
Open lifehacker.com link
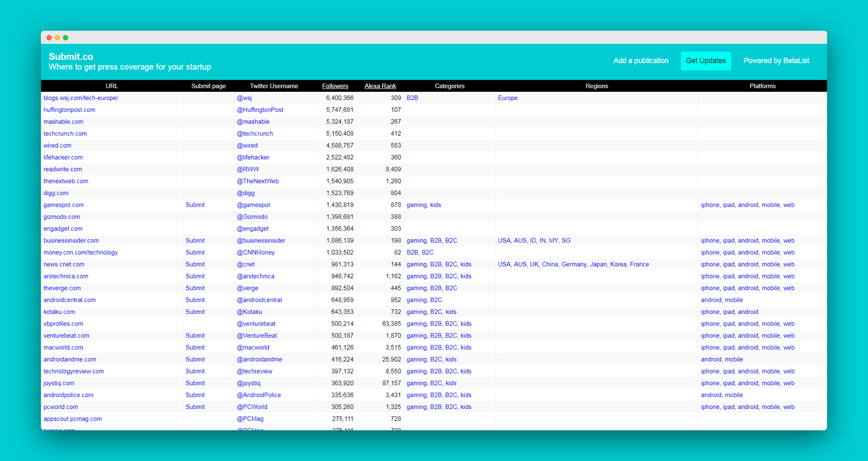[63, 158]
